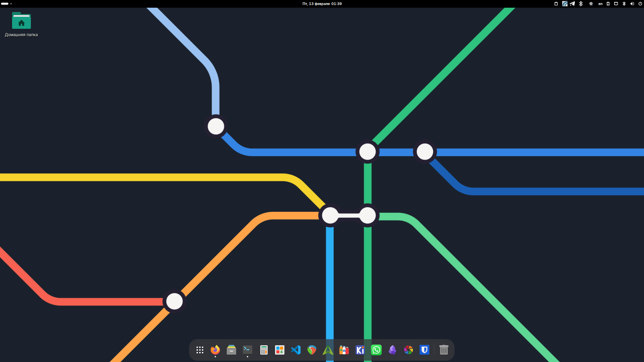
Task: Launch the Calculator app
Action: (x=264, y=350)
